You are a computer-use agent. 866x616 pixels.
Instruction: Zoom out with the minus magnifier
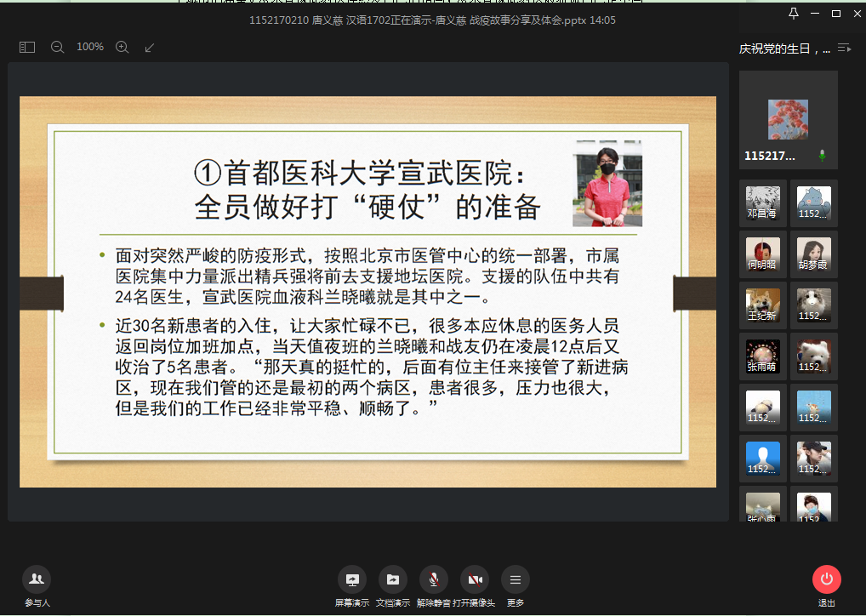click(58, 48)
